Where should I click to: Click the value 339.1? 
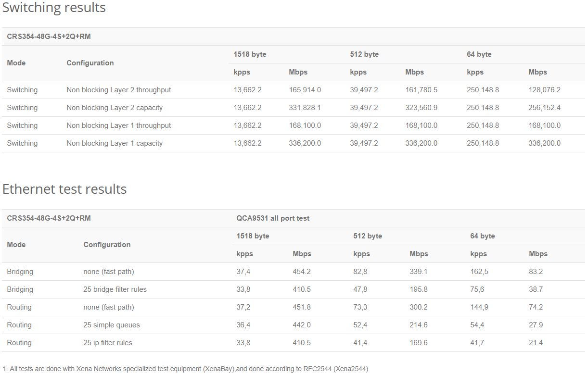tap(419, 272)
